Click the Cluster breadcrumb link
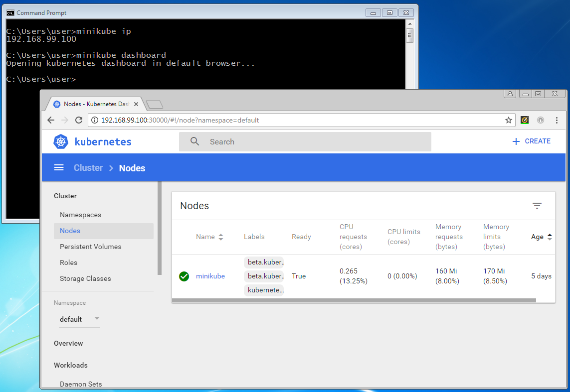This screenshot has height=392, width=570. (88, 168)
